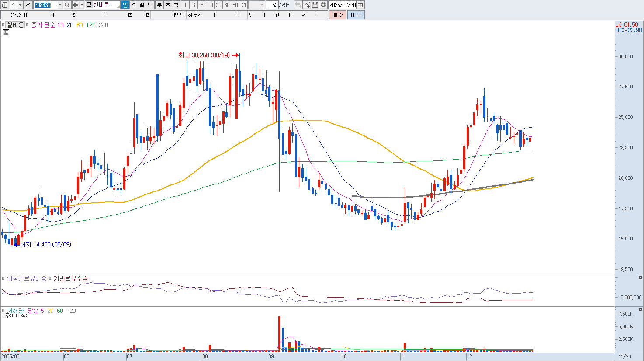644x361 pixels.
Task: Click the stock code input field 308430
Action: tap(45, 5)
